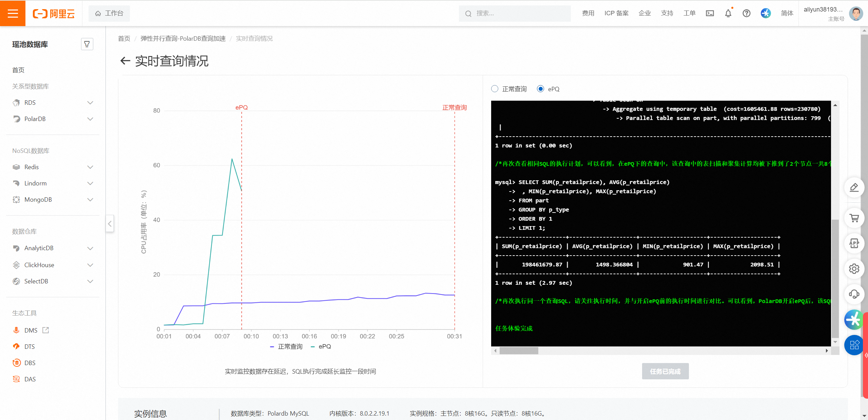This screenshot has width=868, height=420.
Task: Click the filter icon beside 瑶池数据库
Action: (x=87, y=44)
